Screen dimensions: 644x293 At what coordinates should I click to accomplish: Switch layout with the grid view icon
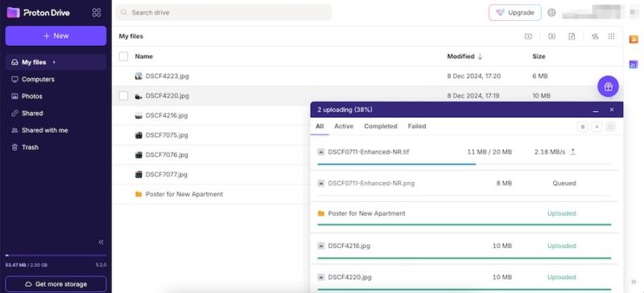pos(612,36)
